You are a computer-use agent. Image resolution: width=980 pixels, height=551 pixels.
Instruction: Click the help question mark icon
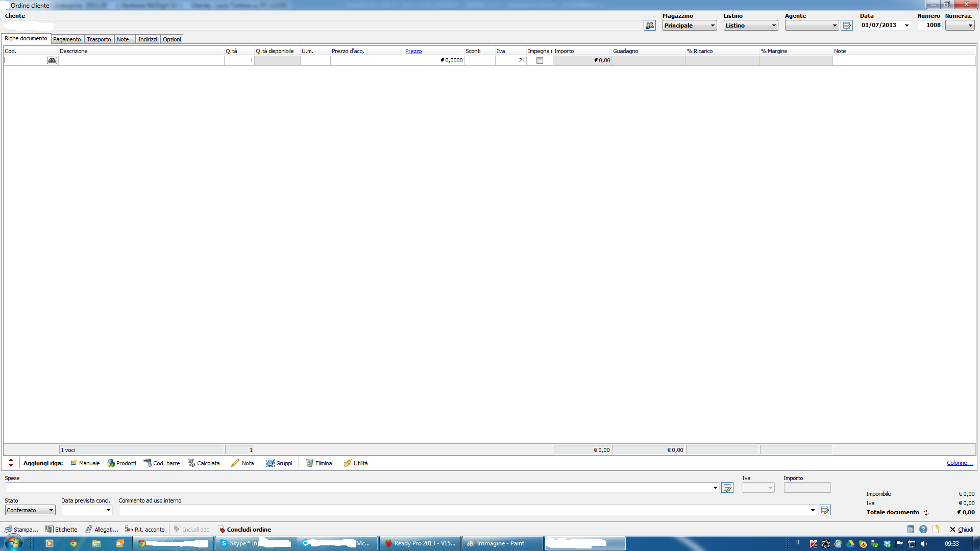coord(923,530)
